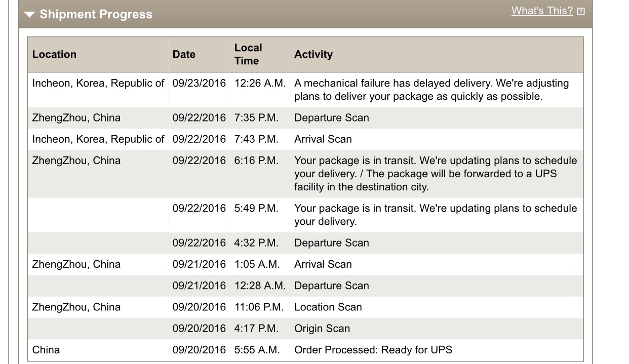Select the Activity column header
This screenshot has height=364, width=629.
313,54
